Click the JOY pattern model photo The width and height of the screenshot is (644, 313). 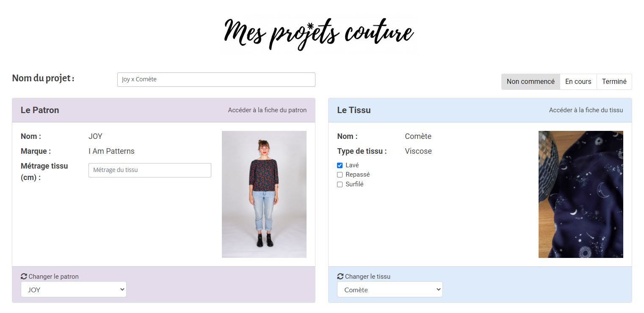click(x=264, y=194)
